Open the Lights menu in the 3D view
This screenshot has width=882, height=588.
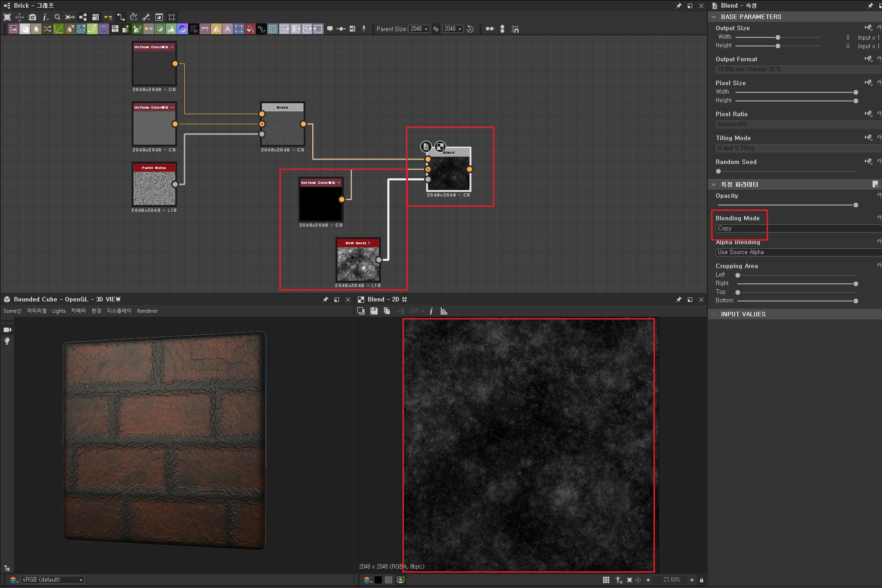(59, 311)
